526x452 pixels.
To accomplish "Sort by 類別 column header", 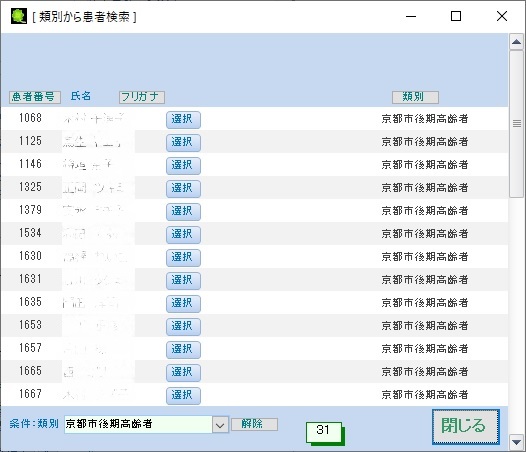I will pyautogui.click(x=415, y=97).
